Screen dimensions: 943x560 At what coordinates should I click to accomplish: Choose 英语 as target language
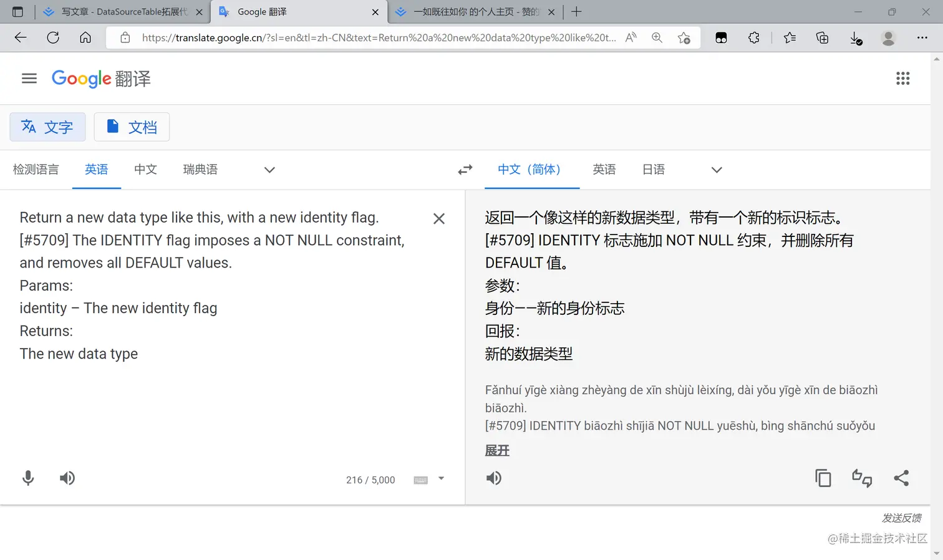(604, 170)
